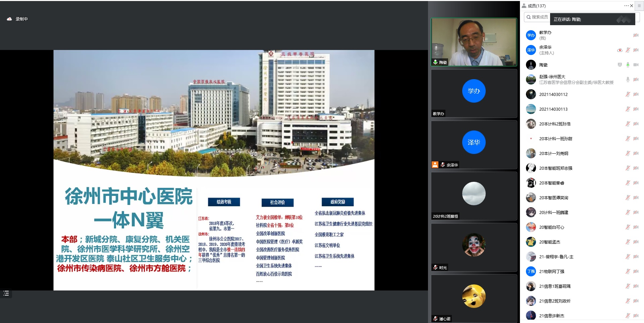Screen dimensions: 644x323
Task: Click screen sharing icon in 陶瓷 row
Action: (x=620, y=65)
